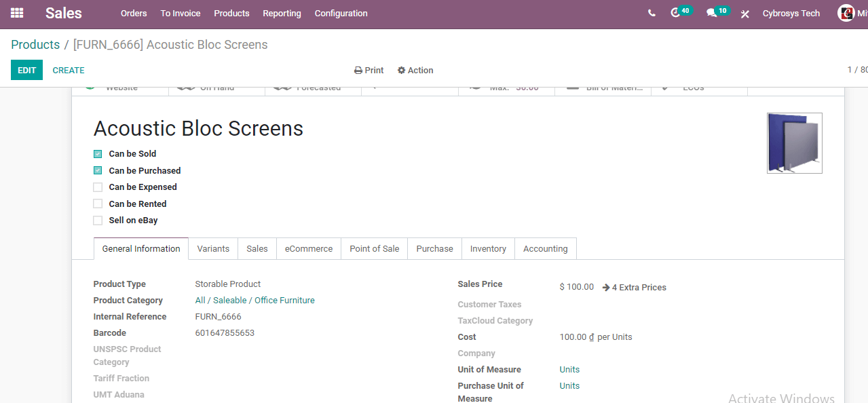Open the Point of Sale tab
The image size is (868, 403).
[x=375, y=249]
